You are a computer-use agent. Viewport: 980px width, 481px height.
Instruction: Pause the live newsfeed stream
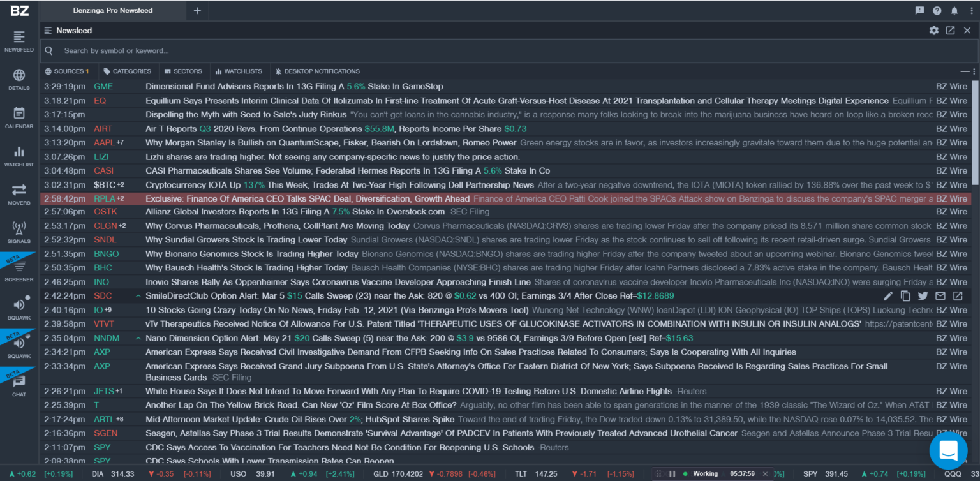pyautogui.click(x=673, y=474)
